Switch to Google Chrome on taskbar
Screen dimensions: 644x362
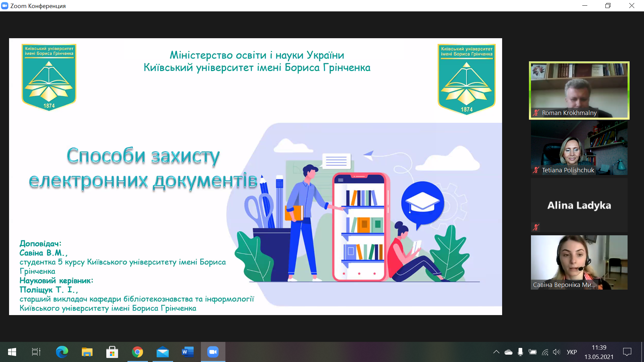tap(138, 352)
